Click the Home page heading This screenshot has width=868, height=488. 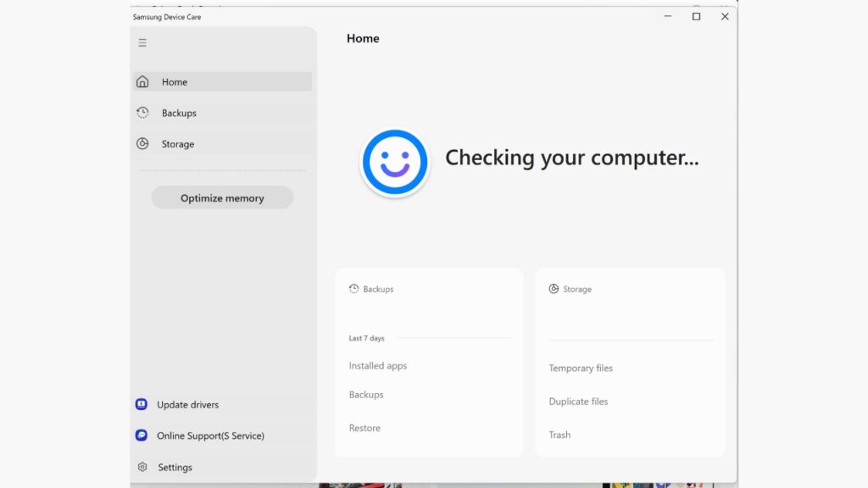(x=363, y=38)
